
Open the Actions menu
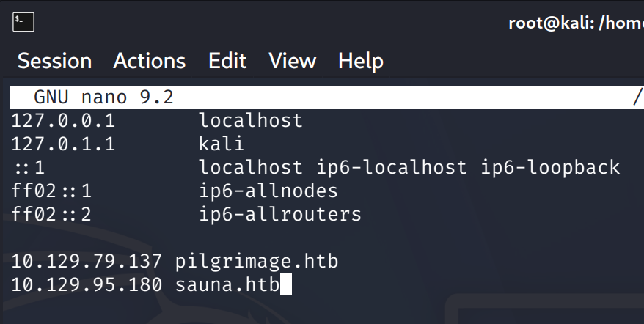pos(150,61)
